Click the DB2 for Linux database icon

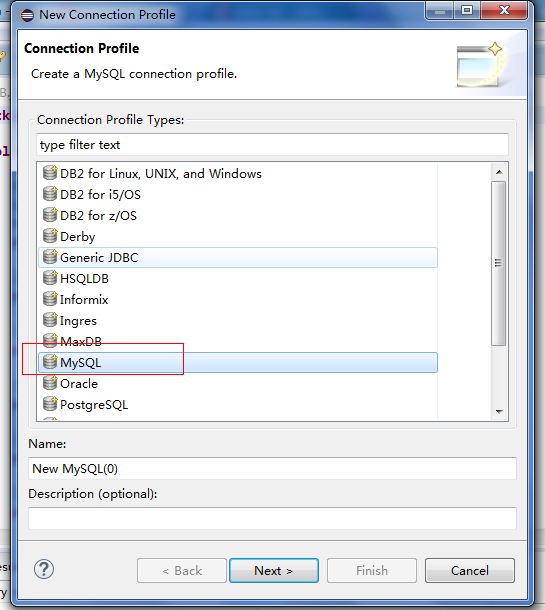(50, 173)
